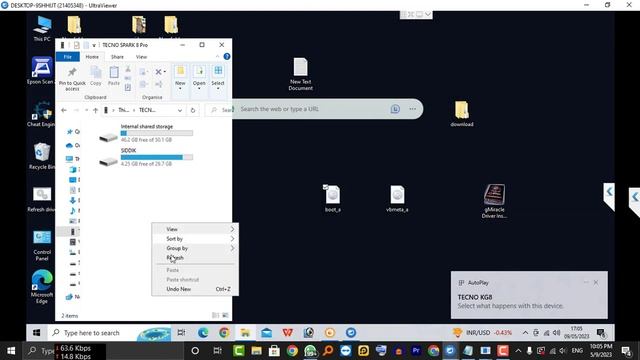
Task: Click Pin to Quick access in ribbon
Action: pos(72,79)
